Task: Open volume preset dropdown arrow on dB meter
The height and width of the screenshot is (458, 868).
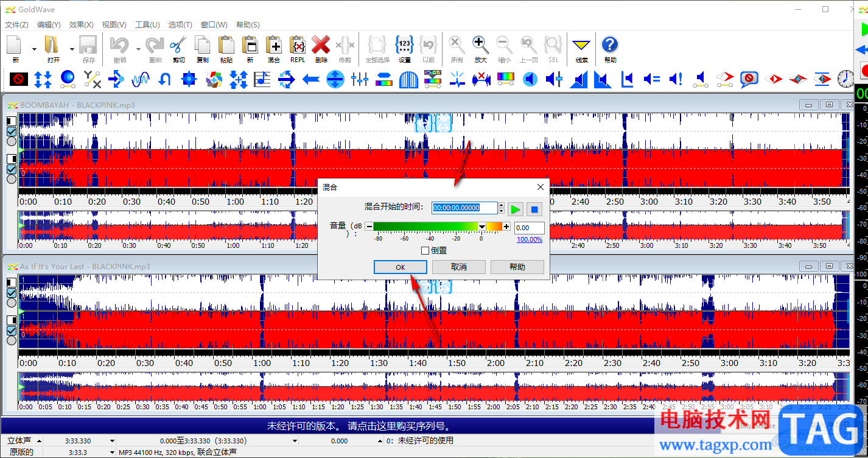Action: pos(482,227)
